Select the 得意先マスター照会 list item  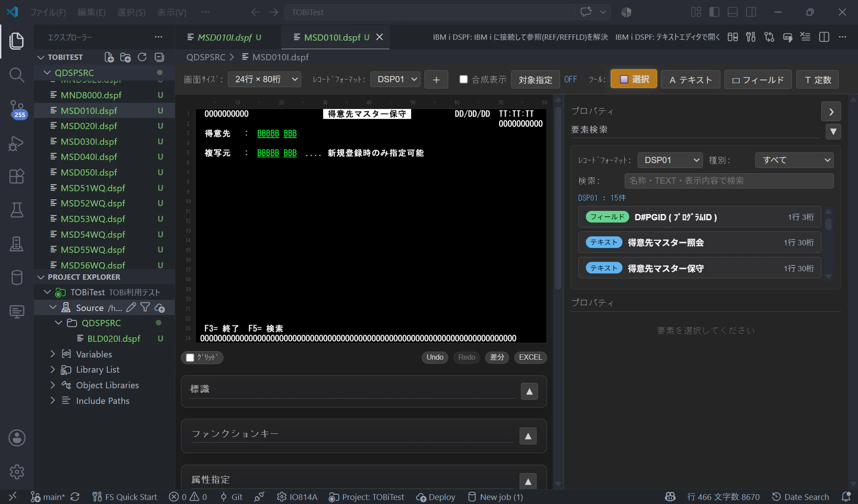pos(699,243)
